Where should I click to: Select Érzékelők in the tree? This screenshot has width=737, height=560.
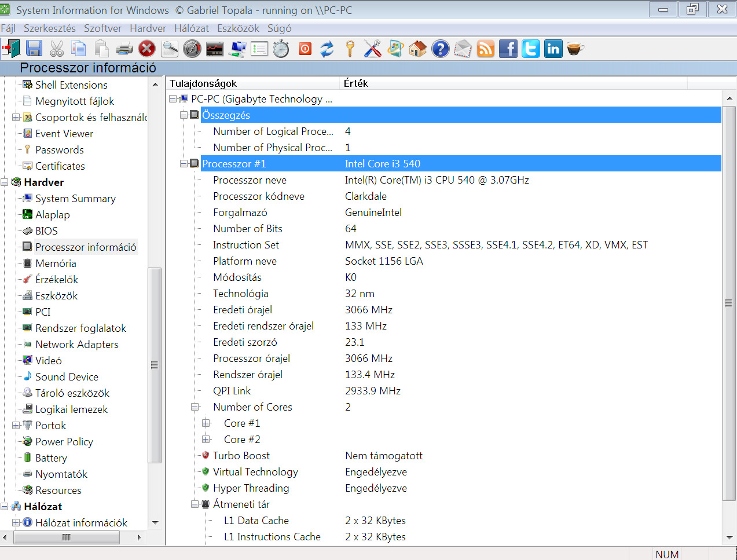coord(57,280)
